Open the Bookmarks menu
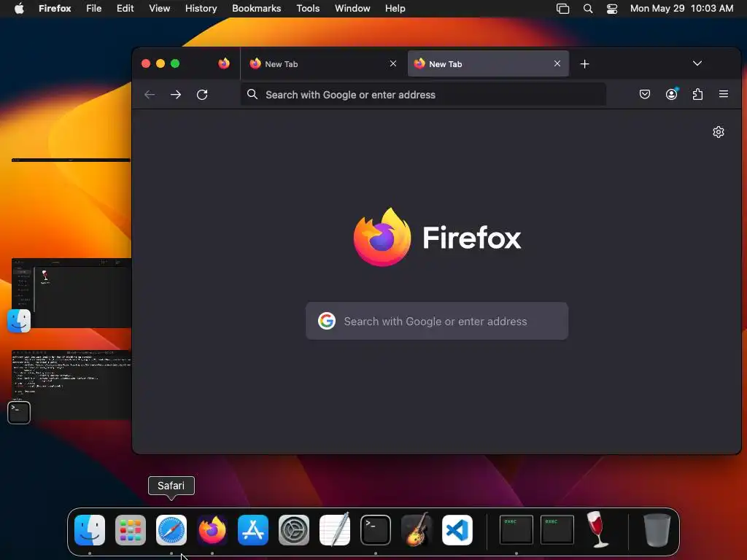The height and width of the screenshot is (560, 747). [x=256, y=9]
